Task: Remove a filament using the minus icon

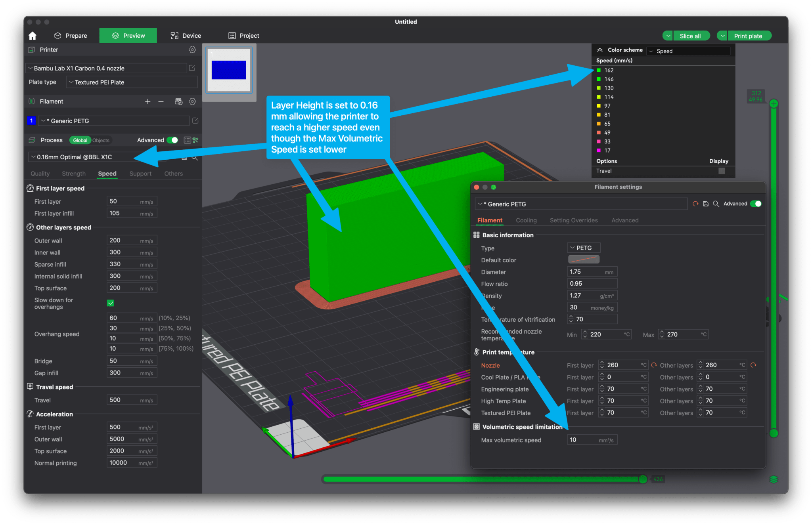Action: pyautogui.click(x=161, y=101)
